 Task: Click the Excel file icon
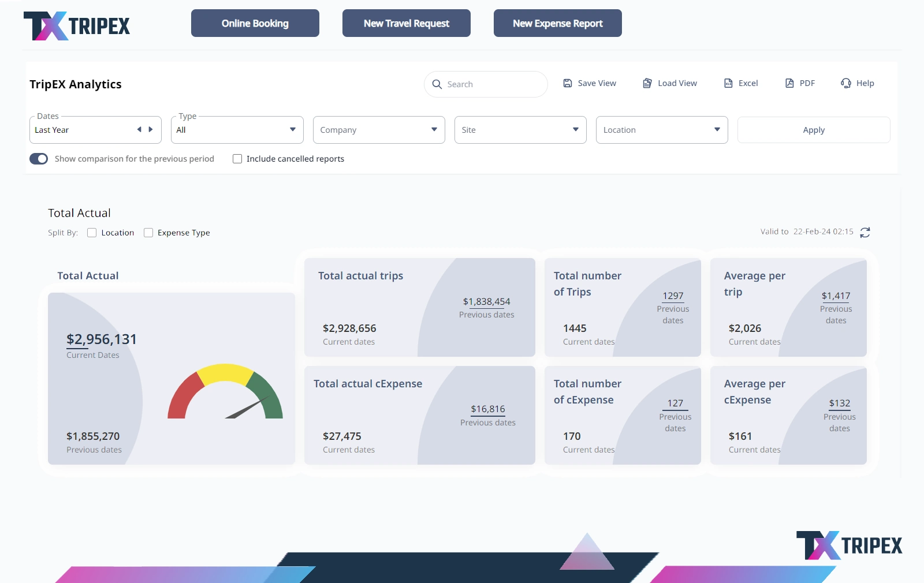(x=728, y=83)
